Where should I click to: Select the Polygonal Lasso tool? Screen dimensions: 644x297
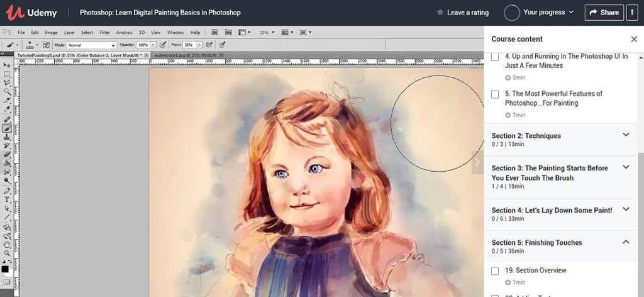[6, 82]
